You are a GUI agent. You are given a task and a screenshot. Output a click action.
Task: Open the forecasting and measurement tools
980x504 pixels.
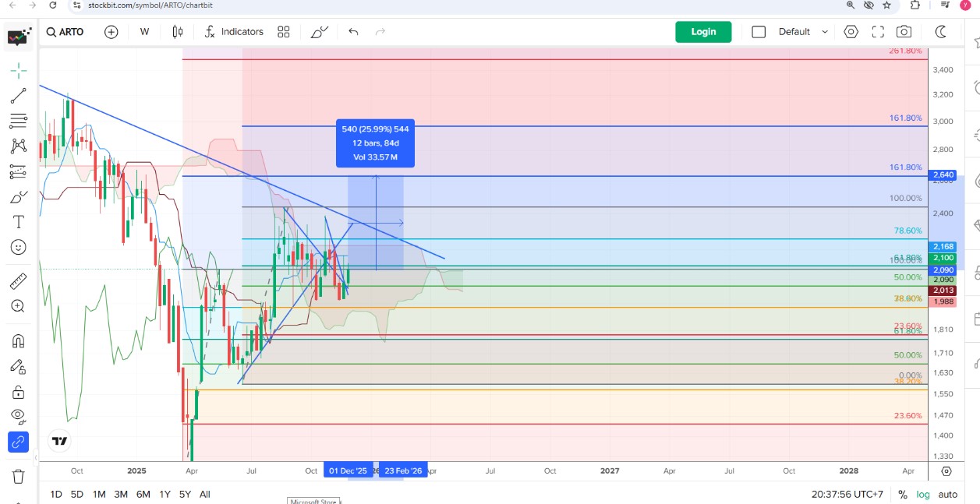click(x=19, y=171)
